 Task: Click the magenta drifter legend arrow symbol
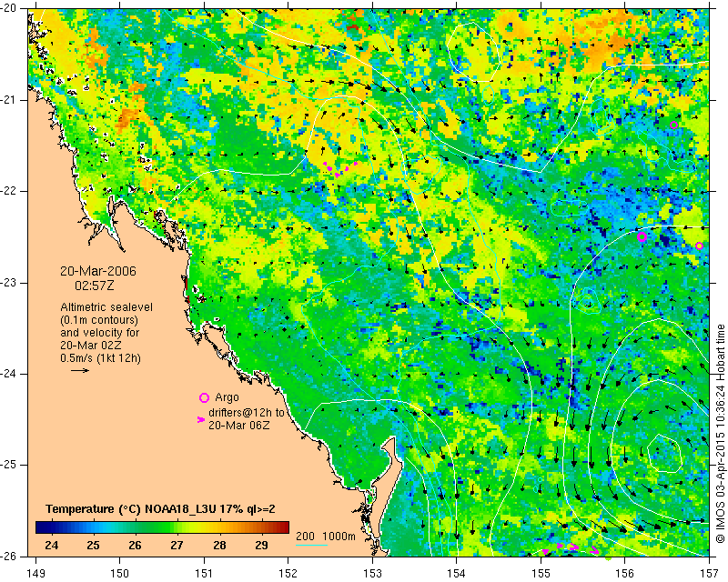click(201, 419)
